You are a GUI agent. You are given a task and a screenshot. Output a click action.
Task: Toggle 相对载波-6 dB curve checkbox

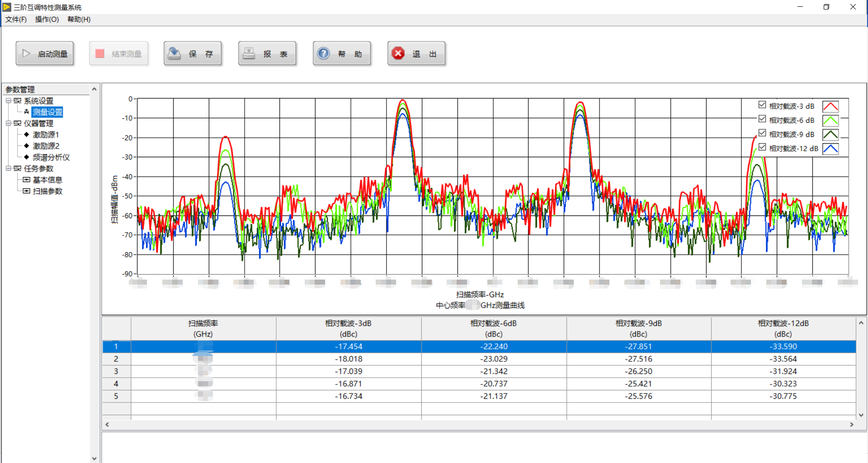click(762, 119)
